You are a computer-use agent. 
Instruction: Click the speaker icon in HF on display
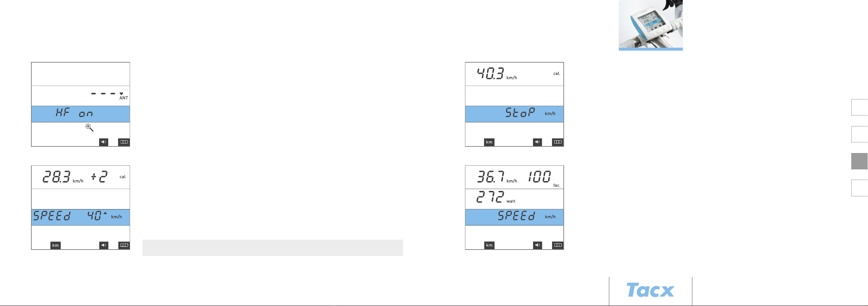tap(103, 142)
